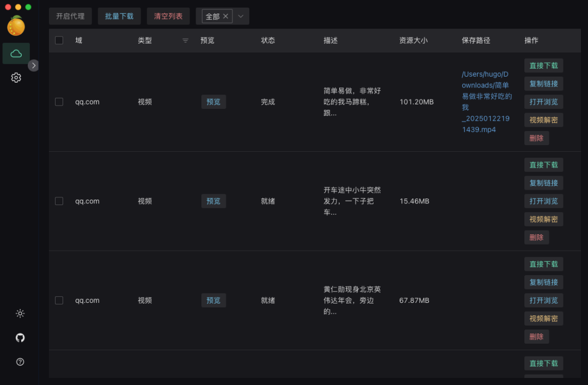Click the description 简单易做，非常好吃的我马蹄糕
This screenshot has height=385, width=588.
click(352, 102)
